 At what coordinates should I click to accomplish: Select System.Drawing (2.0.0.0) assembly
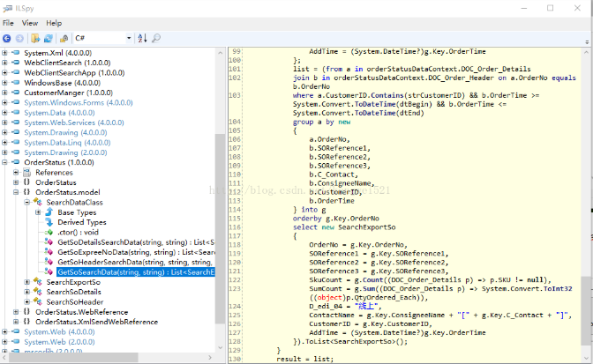pyautogui.click(x=65, y=152)
